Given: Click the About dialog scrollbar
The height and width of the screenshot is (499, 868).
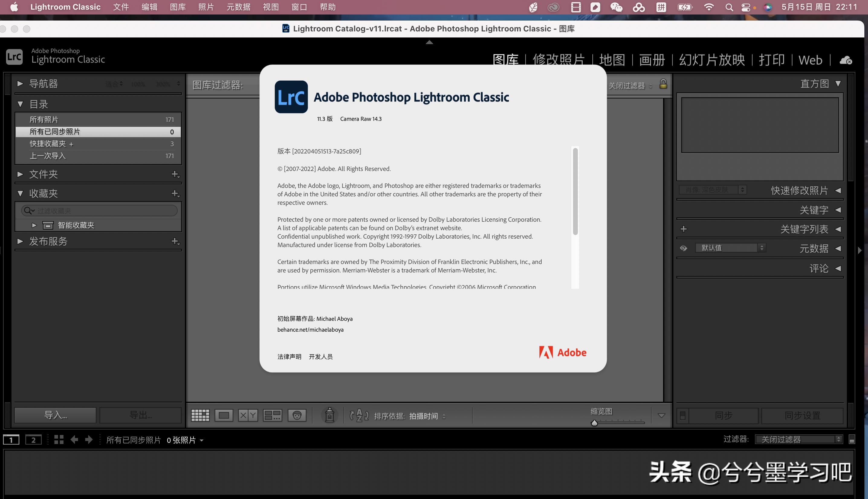Looking at the screenshot, I should click(x=575, y=192).
